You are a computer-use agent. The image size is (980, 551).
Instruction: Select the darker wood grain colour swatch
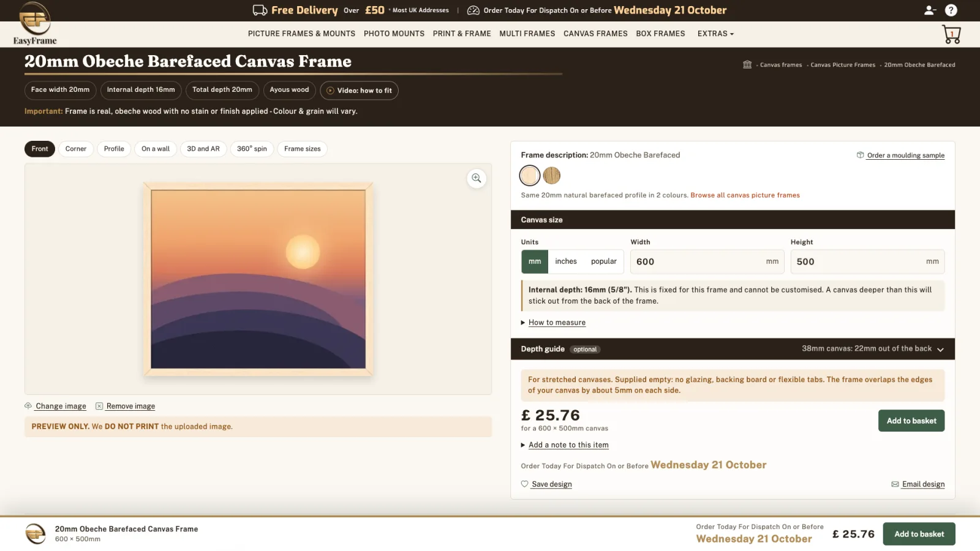click(552, 176)
